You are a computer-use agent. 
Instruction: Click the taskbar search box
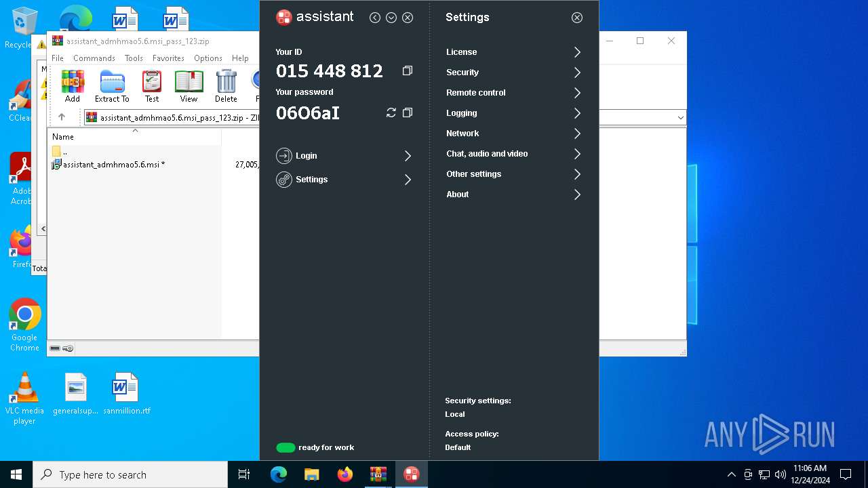pyautogui.click(x=130, y=474)
